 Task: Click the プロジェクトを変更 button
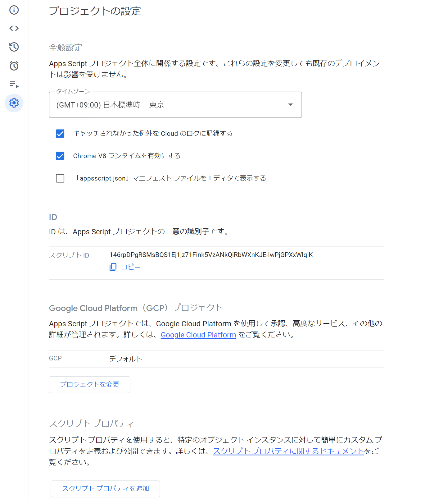[90, 385]
